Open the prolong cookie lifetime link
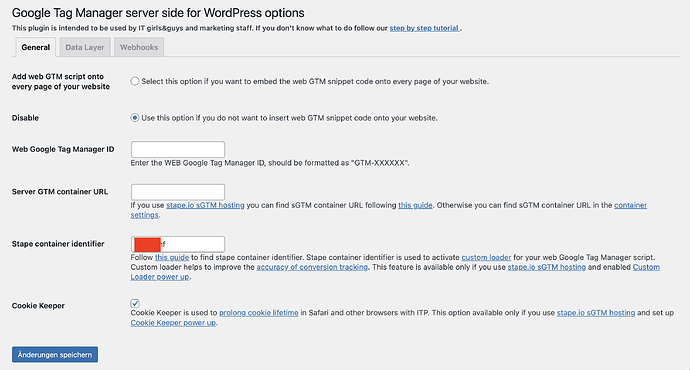This screenshot has width=690, height=370. coord(259,313)
